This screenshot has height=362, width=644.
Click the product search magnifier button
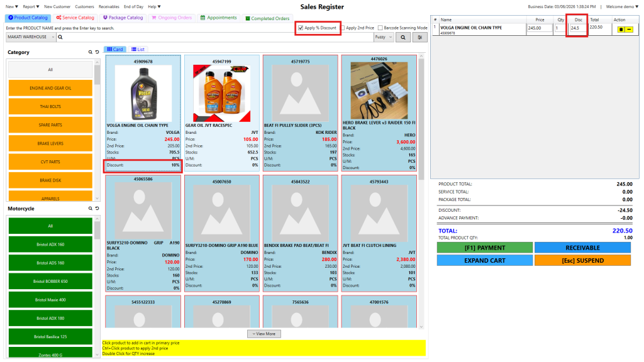pos(402,37)
